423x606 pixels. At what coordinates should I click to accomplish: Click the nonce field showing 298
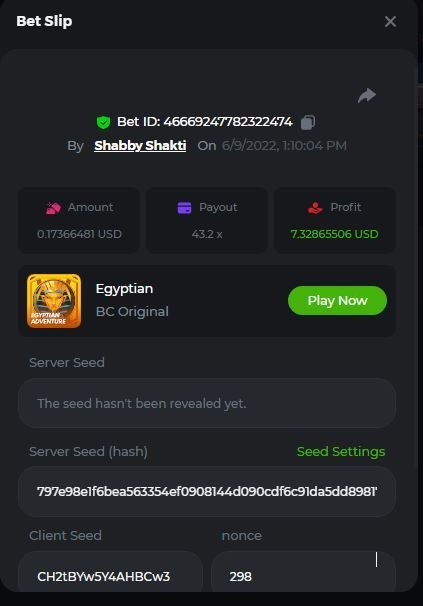pos(303,572)
